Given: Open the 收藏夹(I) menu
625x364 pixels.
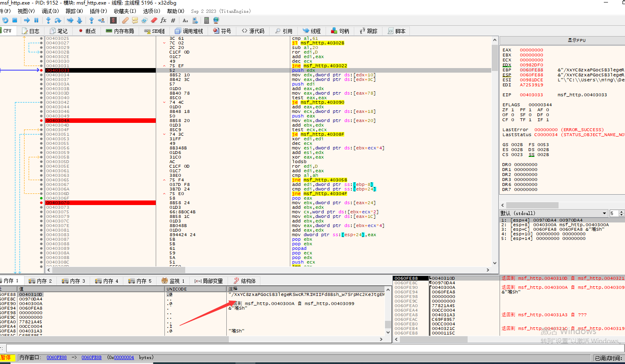Looking at the screenshot, I should [125, 11].
